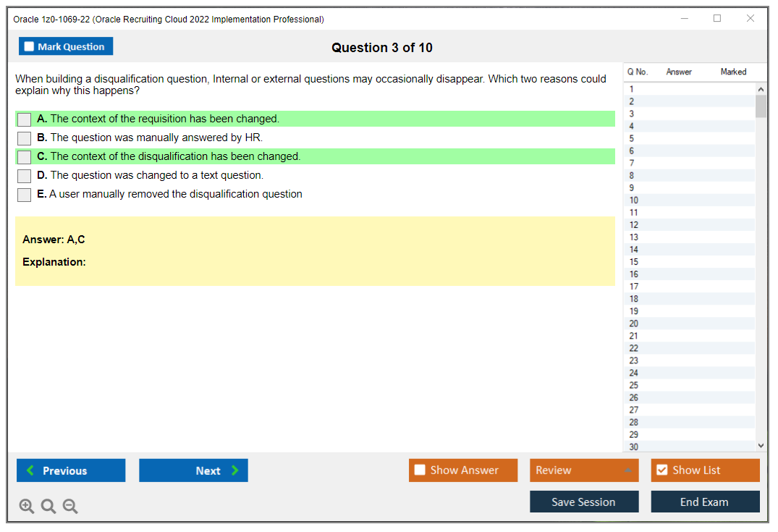Check answer option C checkbox
Image resolution: width=778 pixels, height=532 pixels.
(x=24, y=156)
